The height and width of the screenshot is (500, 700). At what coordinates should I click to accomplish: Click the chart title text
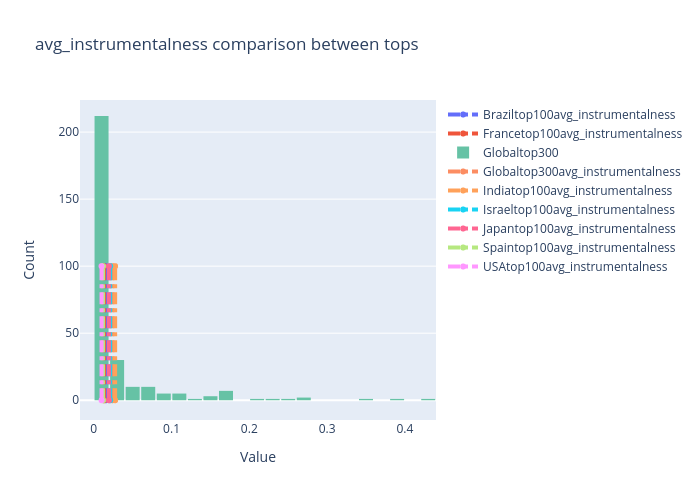[226, 45]
